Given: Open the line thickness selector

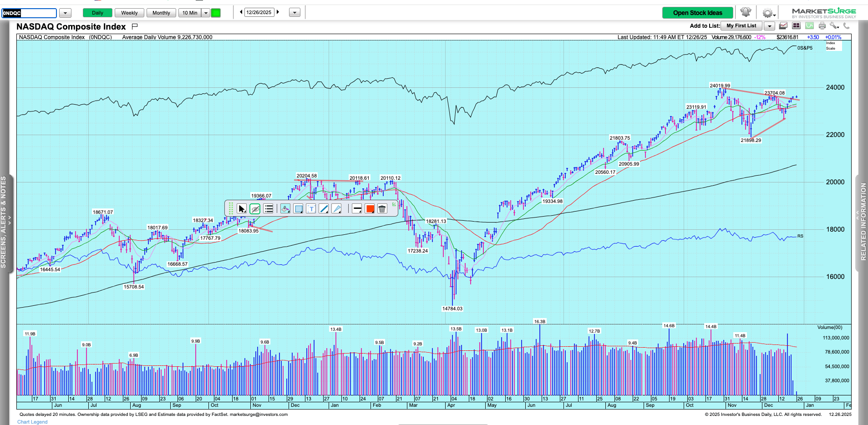Looking at the screenshot, I should coord(357,209).
